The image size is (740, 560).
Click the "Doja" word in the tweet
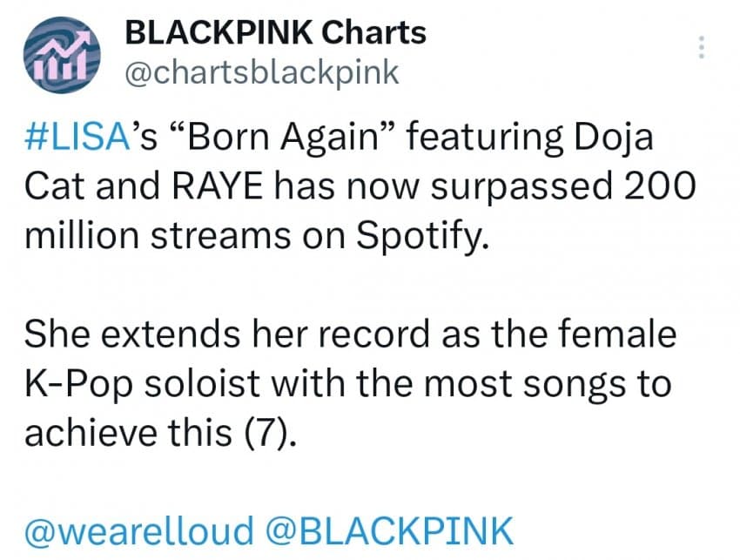[x=614, y=138]
